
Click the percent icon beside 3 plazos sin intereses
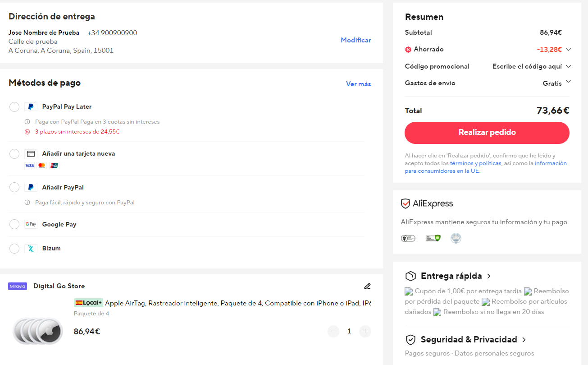click(27, 132)
